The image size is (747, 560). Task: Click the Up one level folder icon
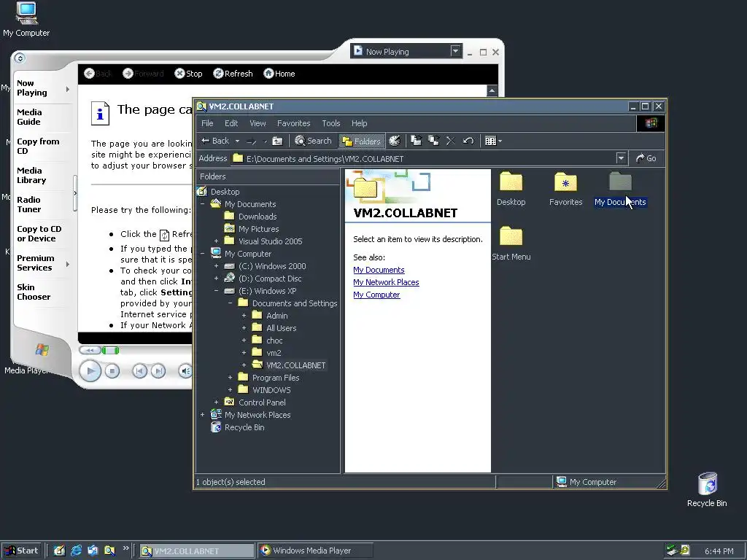(277, 141)
